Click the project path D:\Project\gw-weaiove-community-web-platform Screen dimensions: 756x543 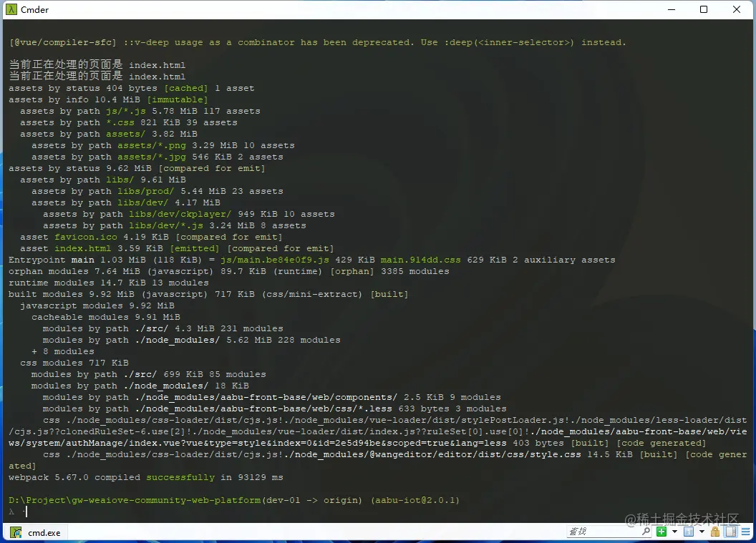135,500
